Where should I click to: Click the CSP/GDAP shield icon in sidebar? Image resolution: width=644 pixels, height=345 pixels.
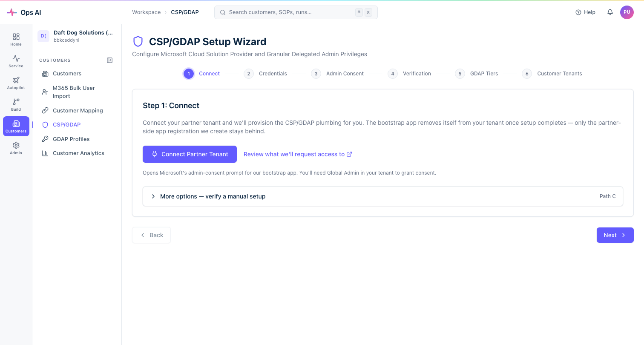(45, 125)
